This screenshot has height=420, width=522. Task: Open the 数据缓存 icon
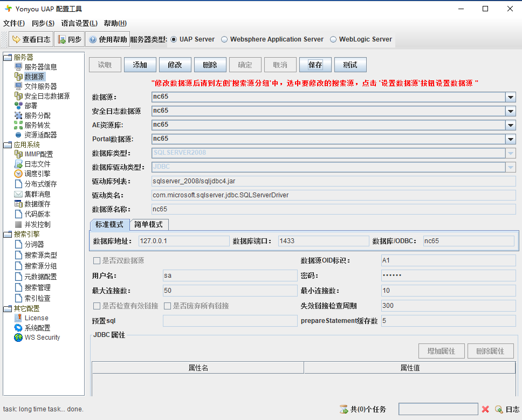[18, 204]
